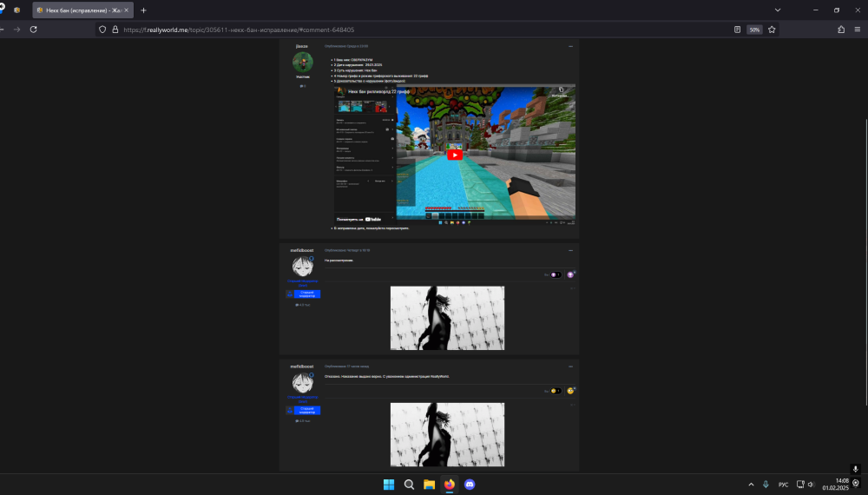Open the Firefox hamburger application menu
Viewport: 868px width, 495px height.
pos(857,30)
